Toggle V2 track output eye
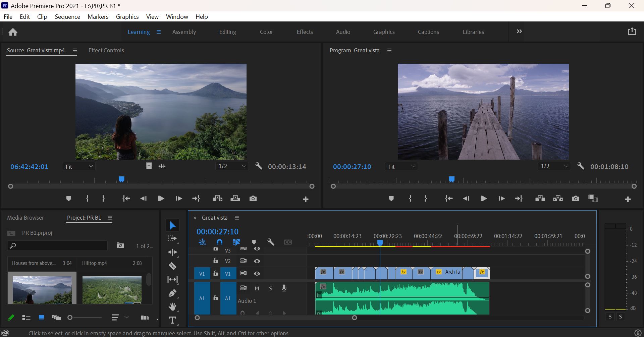644x337 pixels. [257, 261]
